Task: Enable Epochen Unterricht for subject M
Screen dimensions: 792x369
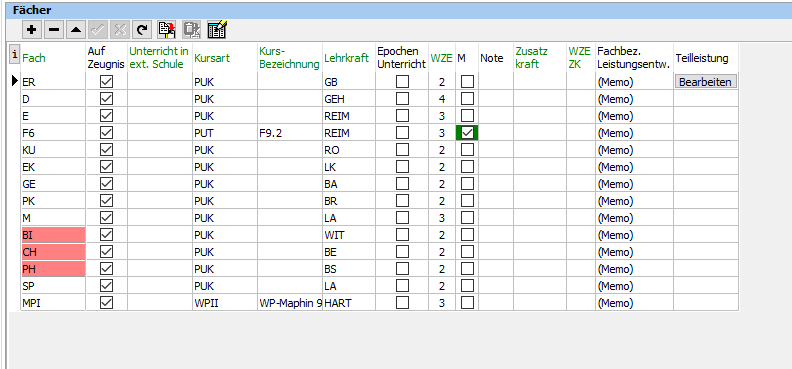Action: [x=402, y=218]
